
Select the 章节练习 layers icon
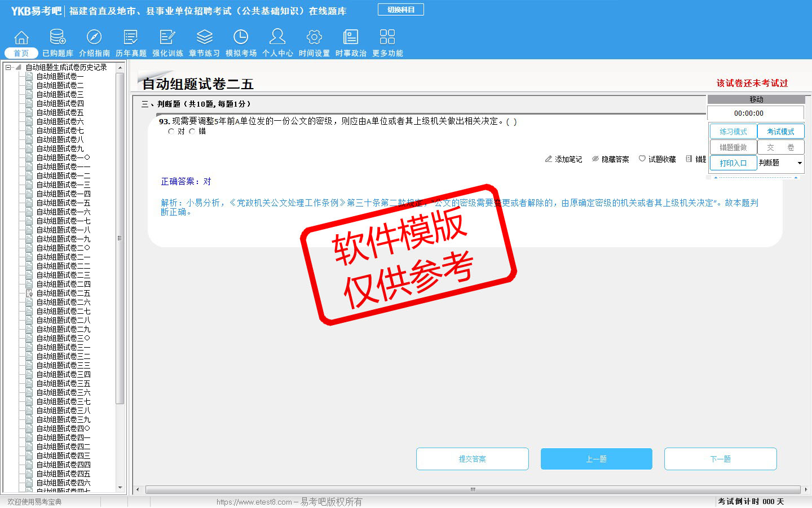204,38
